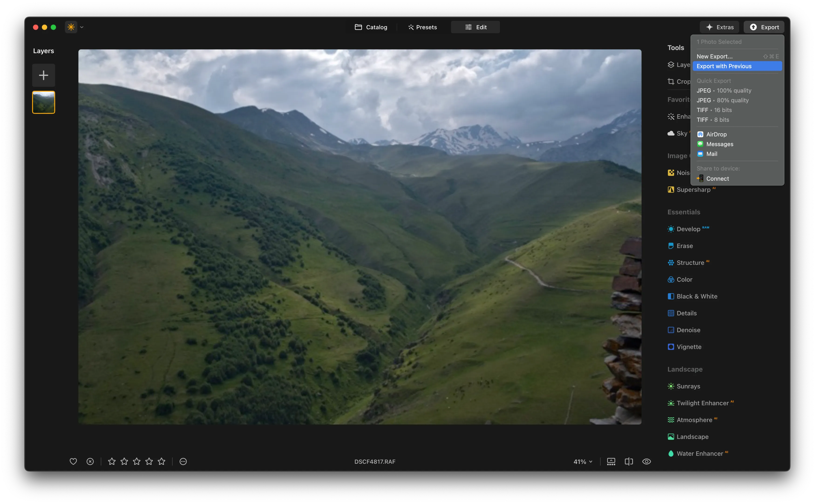Viewport: 815px width, 504px height.
Task: Switch to the Catalog tab
Action: 371,27
